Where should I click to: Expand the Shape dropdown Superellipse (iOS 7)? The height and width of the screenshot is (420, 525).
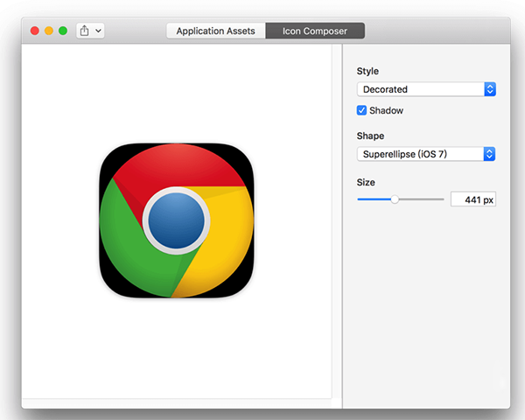[x=420, y=154]
